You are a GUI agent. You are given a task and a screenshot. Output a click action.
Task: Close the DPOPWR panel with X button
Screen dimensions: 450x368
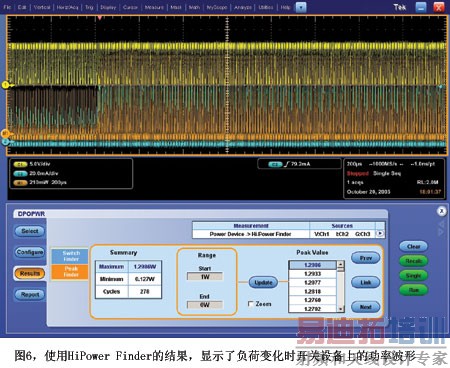441,211
